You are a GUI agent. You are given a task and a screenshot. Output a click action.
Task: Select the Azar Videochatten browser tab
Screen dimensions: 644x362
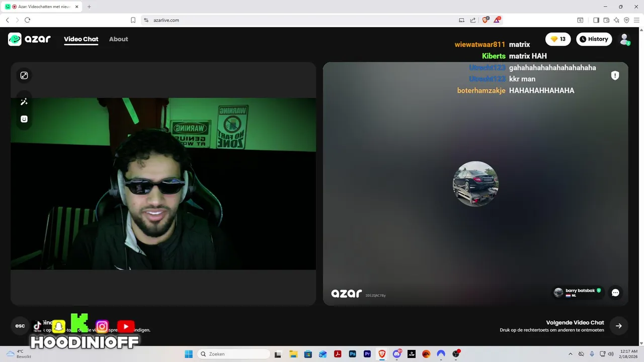(x=41, y=7)
